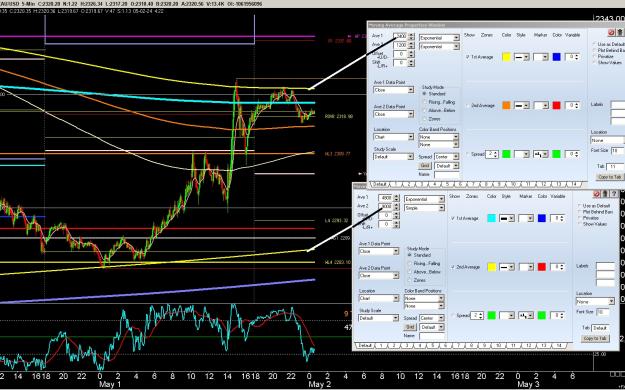Click Ave 1 period stepper in lower window
625x390 pixels.
pyautogui.click(x=396, y=198)
